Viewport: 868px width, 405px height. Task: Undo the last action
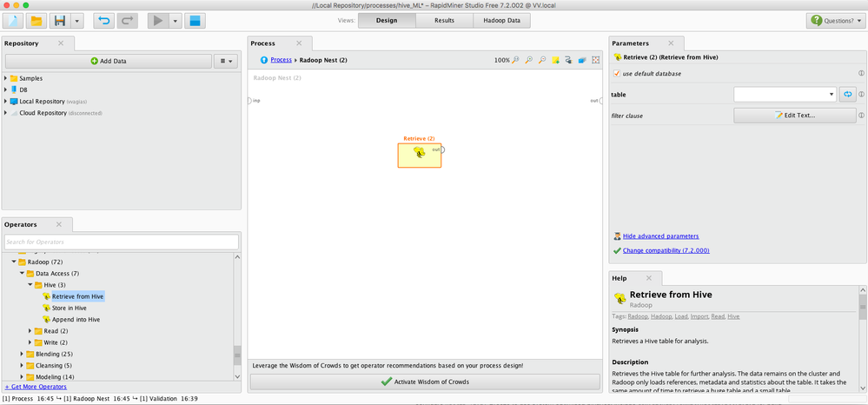pos(103,21)
